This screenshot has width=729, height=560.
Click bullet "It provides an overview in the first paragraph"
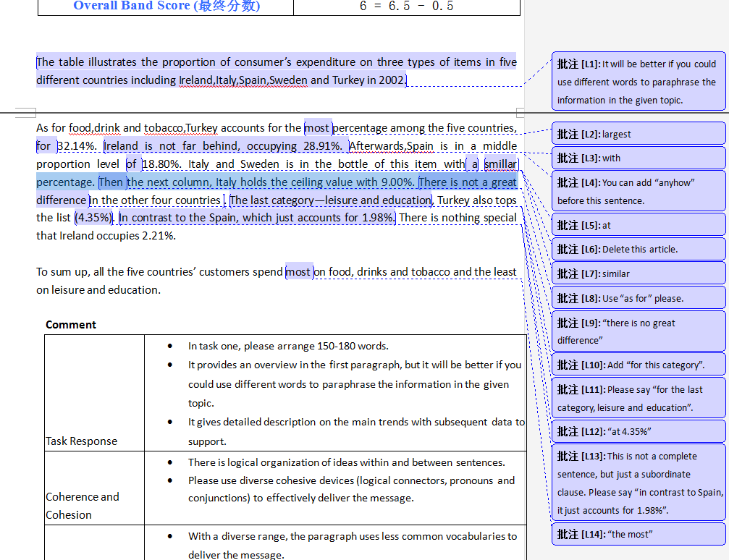(355, 384)
